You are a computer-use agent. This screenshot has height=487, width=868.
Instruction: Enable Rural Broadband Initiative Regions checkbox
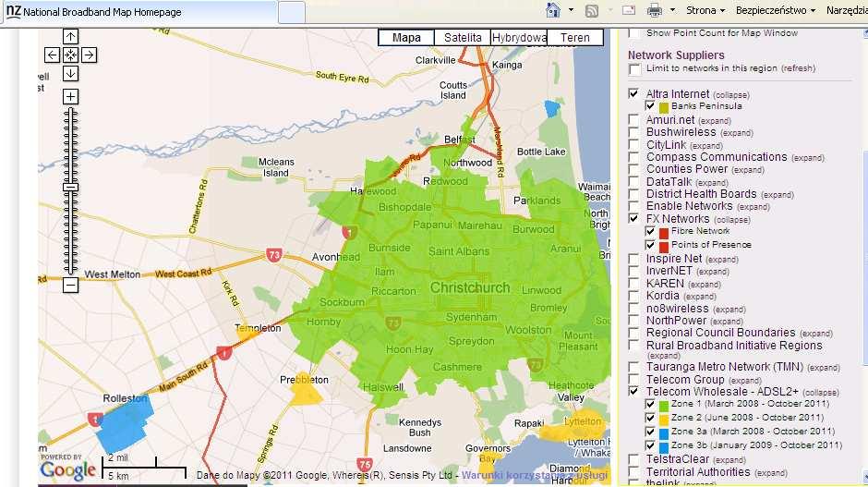(x=633, y=346)
